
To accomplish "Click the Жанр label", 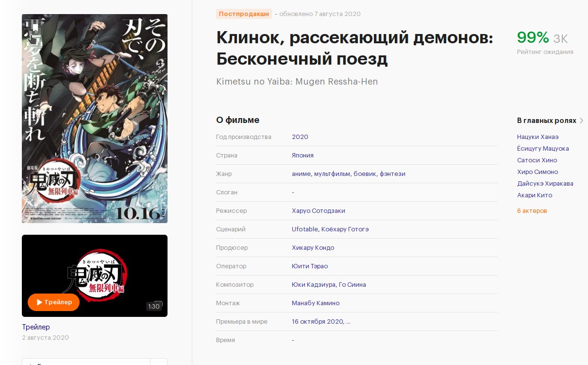I will [224, 174].
